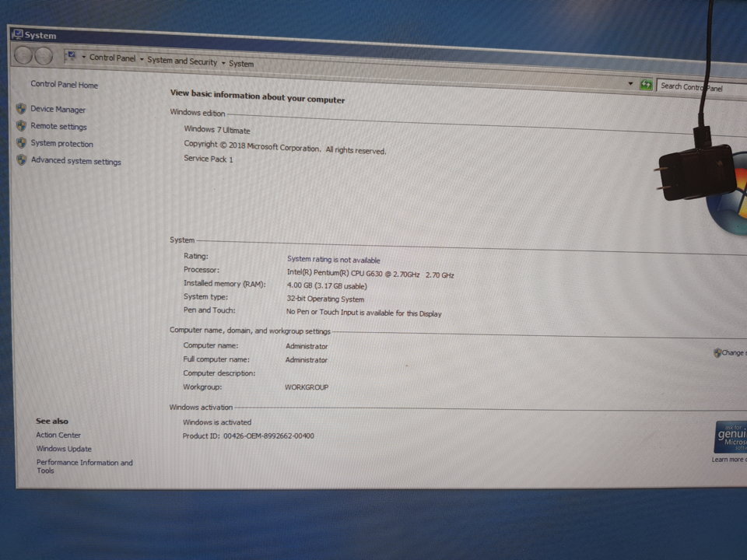Expand the arrow before System breadcrumb
This screenshot has width=747, height=560.
tap(223, 62)
